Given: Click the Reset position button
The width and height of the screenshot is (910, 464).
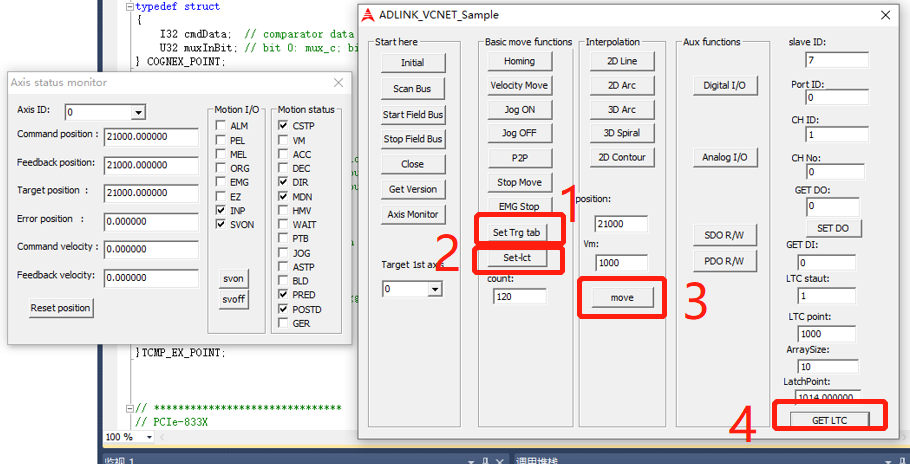Looking at the screenshot, I should point(61,308).
